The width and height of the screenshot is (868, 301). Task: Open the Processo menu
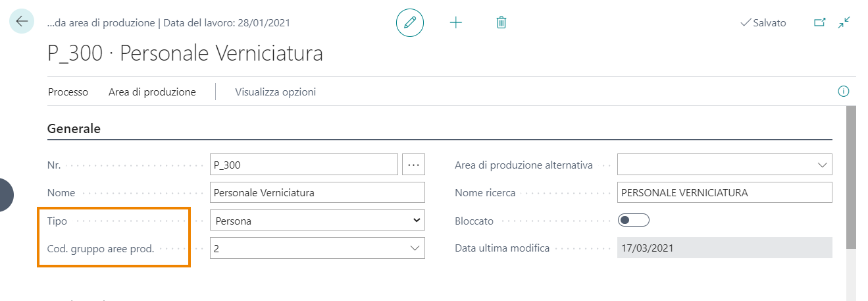(x=68, y=92)
